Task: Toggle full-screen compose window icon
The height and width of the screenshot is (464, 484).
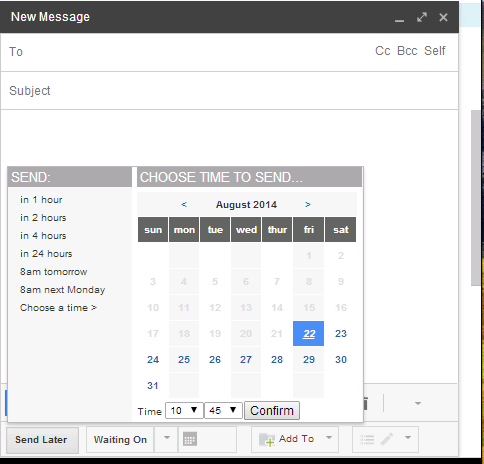Action: coord(422,17)
